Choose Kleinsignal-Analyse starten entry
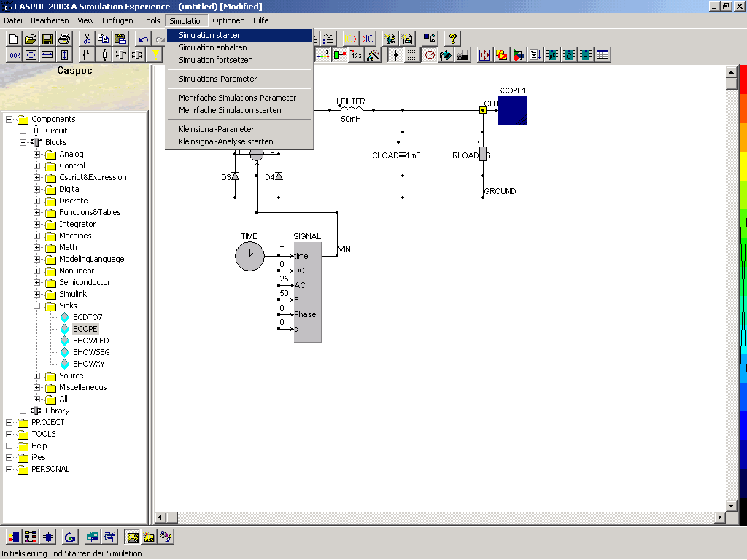 click(x=239, y=142)
